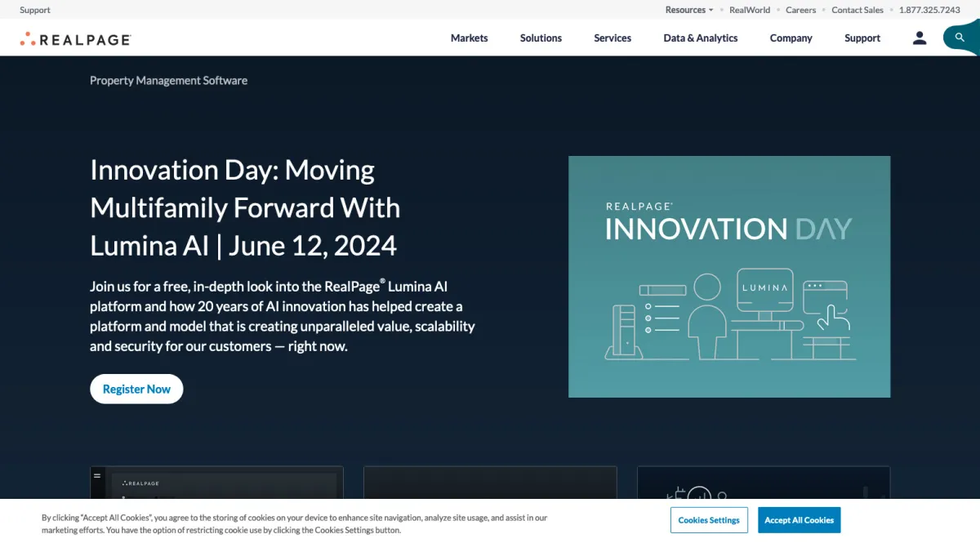The width and height of the screenshot is (980, 543).
Task: Click the Register Now button
Action: [x=136, y=389]
